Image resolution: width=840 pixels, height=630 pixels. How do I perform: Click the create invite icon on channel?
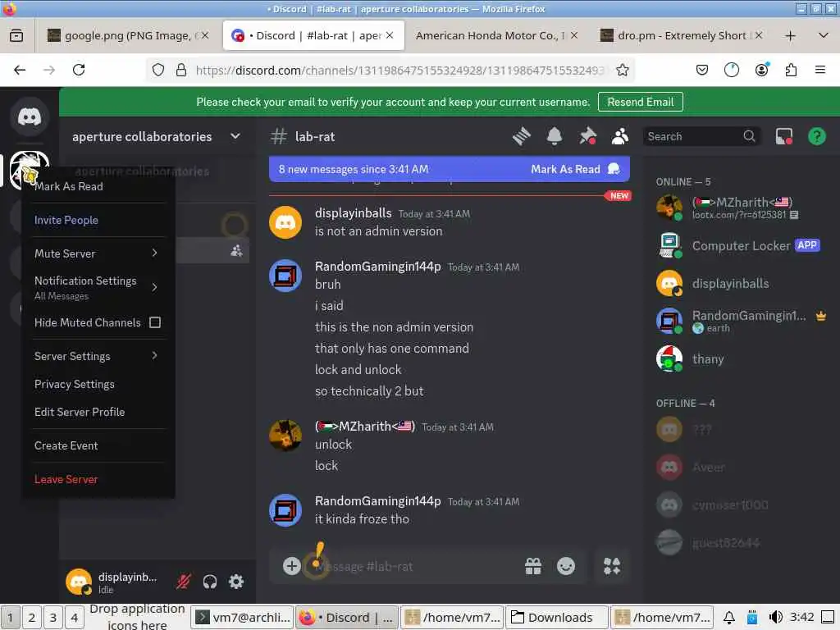[x=236, y=251]
